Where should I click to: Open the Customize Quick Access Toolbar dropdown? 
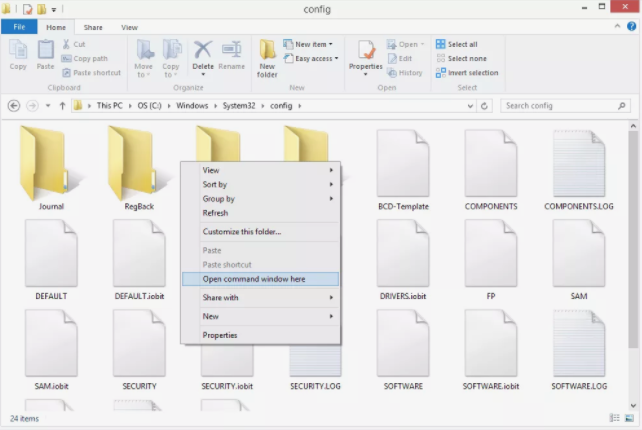point(54,9)
